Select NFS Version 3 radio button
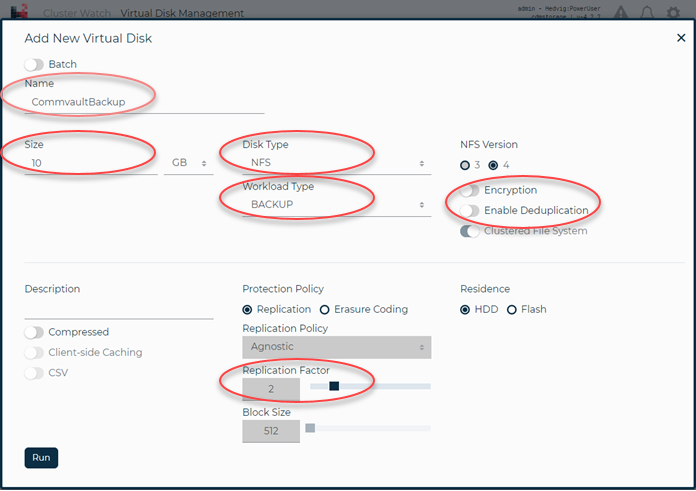 465,166
